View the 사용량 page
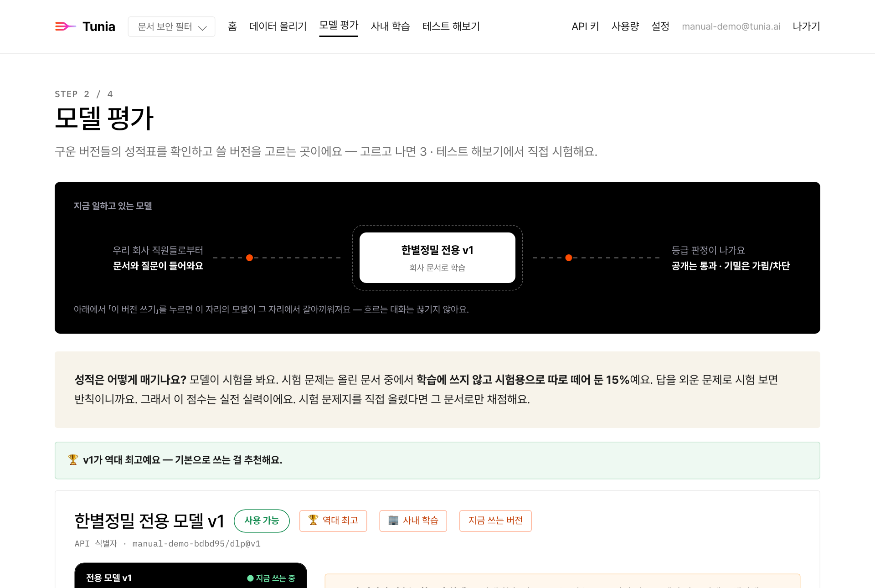Screen dimensions: 875x588 click(x=625, y=26)
